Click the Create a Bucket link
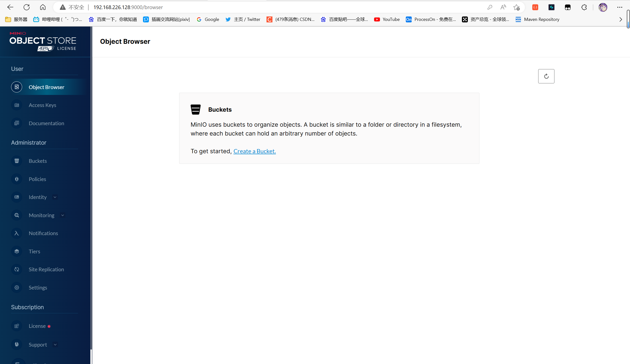The image size is (630, 364). click(254, 151)
